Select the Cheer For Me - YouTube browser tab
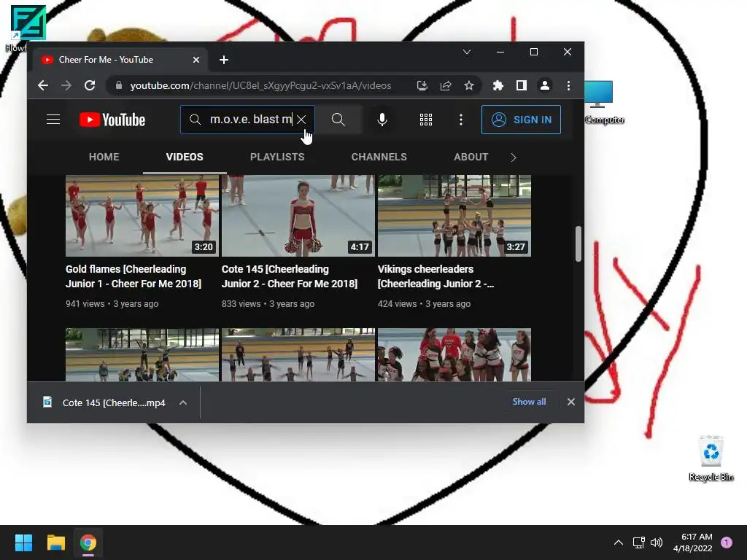 pos(121,60)
